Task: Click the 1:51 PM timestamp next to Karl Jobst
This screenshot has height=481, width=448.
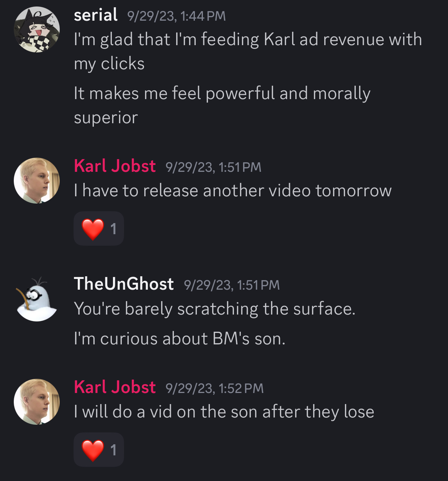Action: (x=213, y=167)
